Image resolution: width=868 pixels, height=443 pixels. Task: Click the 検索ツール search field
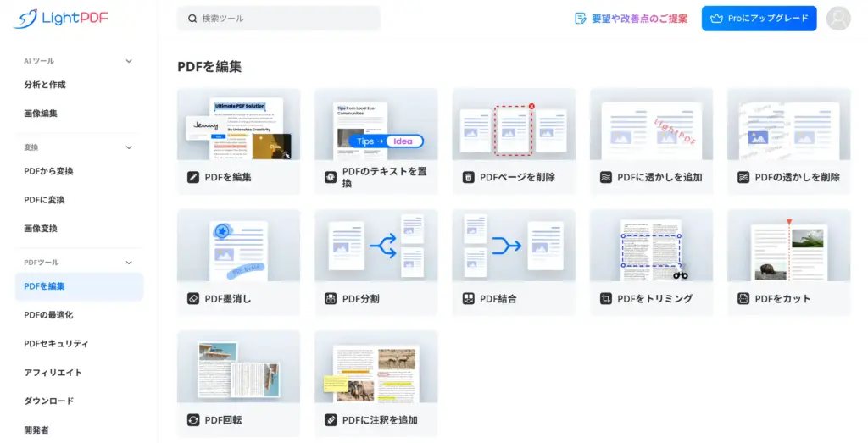[280, 19]
